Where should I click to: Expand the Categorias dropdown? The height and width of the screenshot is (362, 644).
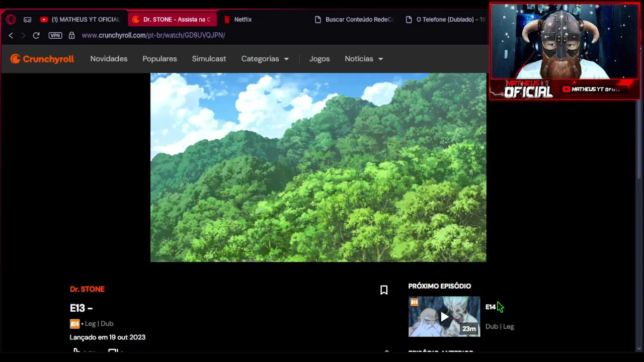265,59
